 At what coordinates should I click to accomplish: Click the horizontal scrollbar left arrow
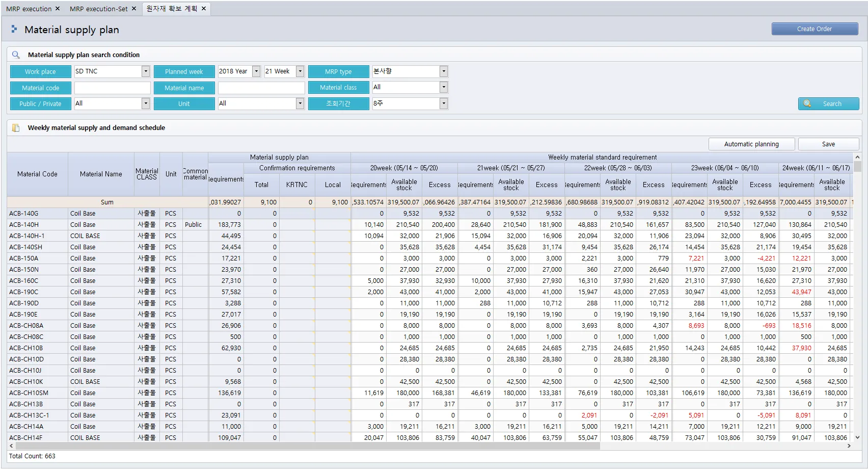(11, 446)
